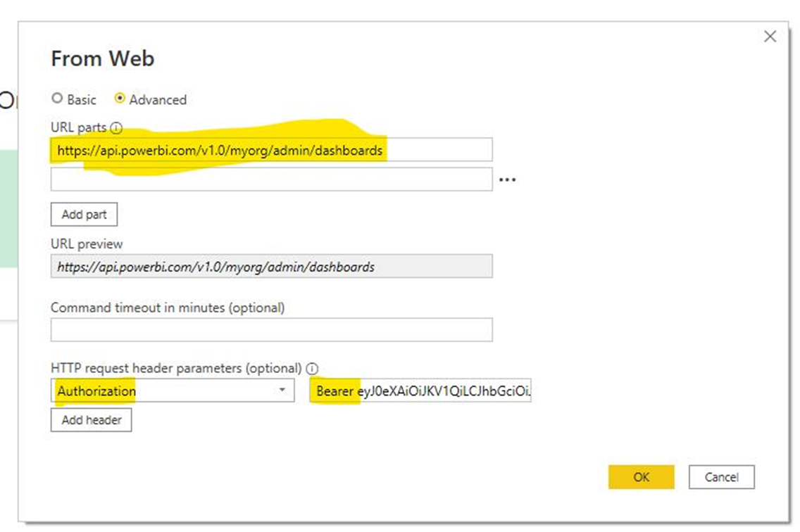This screenshot has width=800, height=532.
Task: Click the From Web dialog title
Action: pyautogui.click(x=103, y=58)
